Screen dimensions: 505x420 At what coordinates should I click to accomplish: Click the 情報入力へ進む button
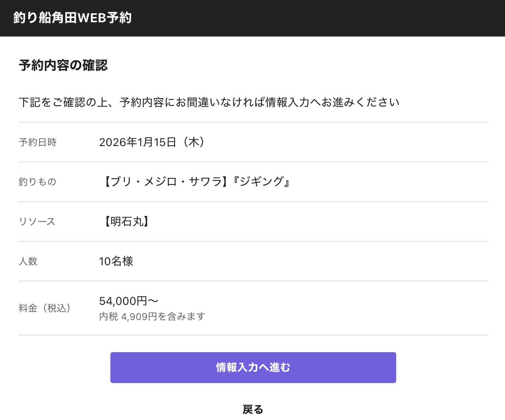253,368
